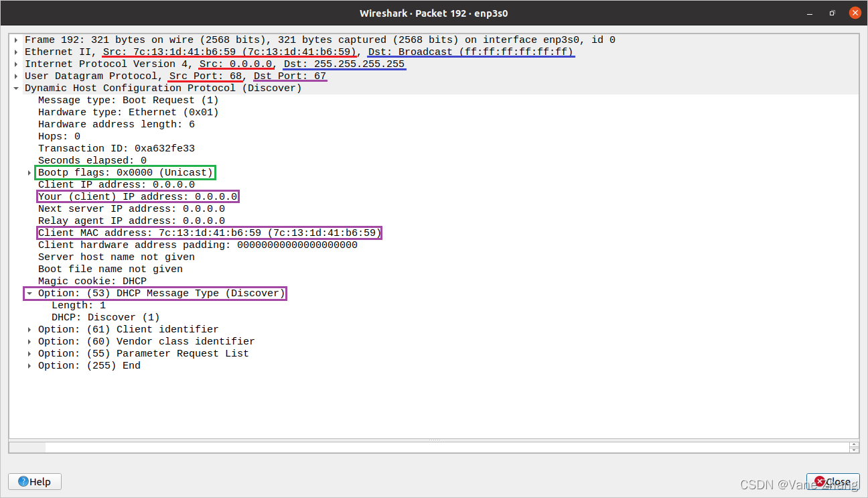Select 'Seconds elapsed: 0' row
Screen dimensions: 868x498
[x=92, y=161]
